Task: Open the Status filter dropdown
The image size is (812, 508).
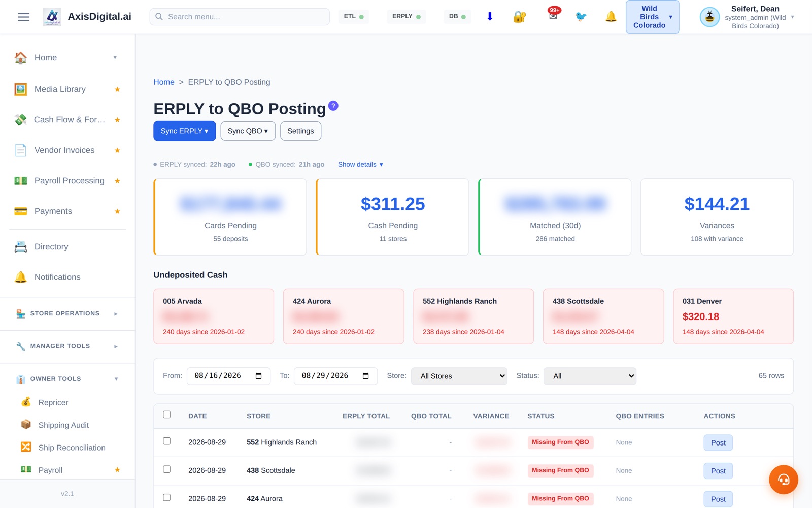Action: point(590,376)
